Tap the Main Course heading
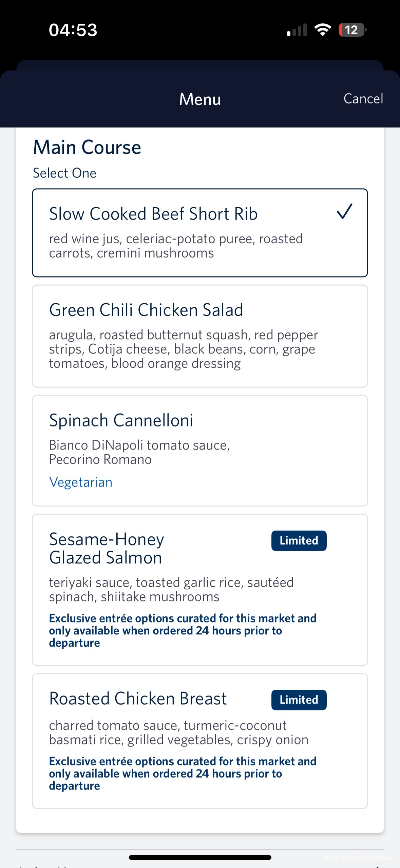 click(87, 148)
